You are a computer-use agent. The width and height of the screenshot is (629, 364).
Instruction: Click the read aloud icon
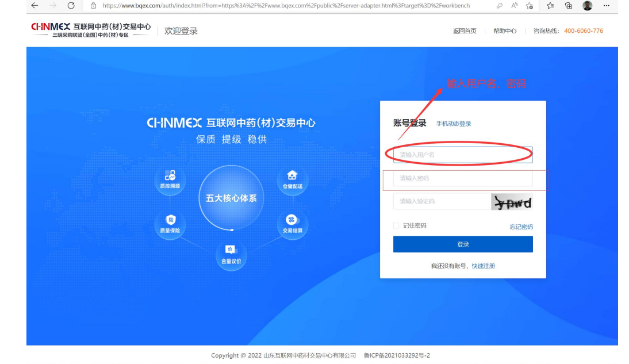pos(514,6)
